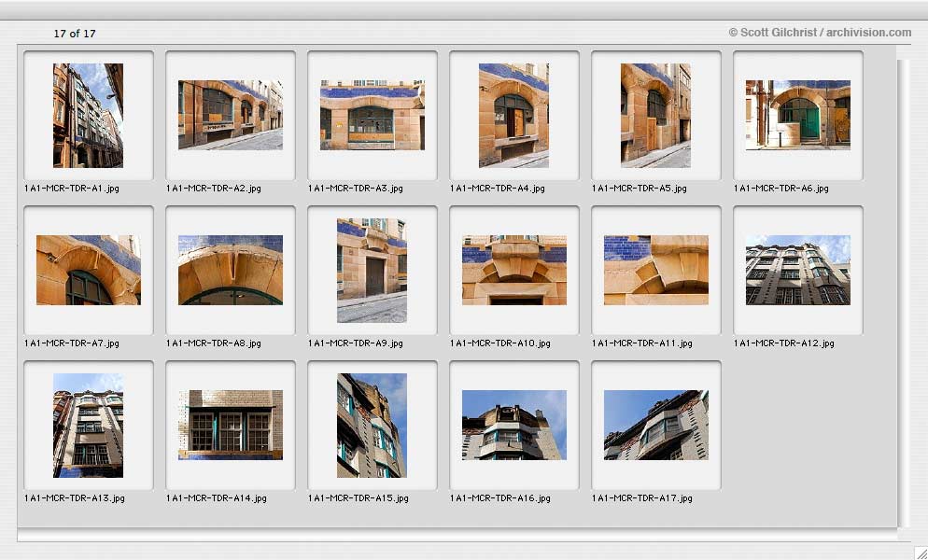Click filename label 1A1-MCR-TDR-A1.jpg
The width and height of the screenshot is (928, 560).
72,189
